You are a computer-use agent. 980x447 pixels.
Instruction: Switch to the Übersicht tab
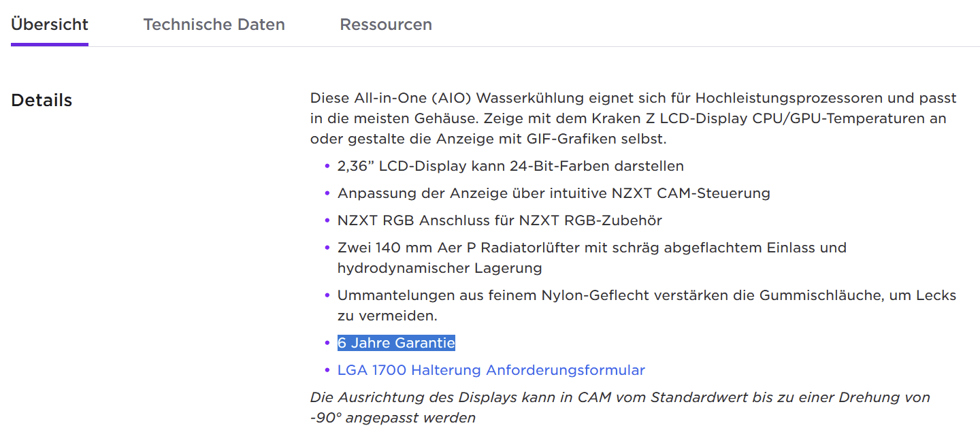pyautogui.click(x=50, y=24)
